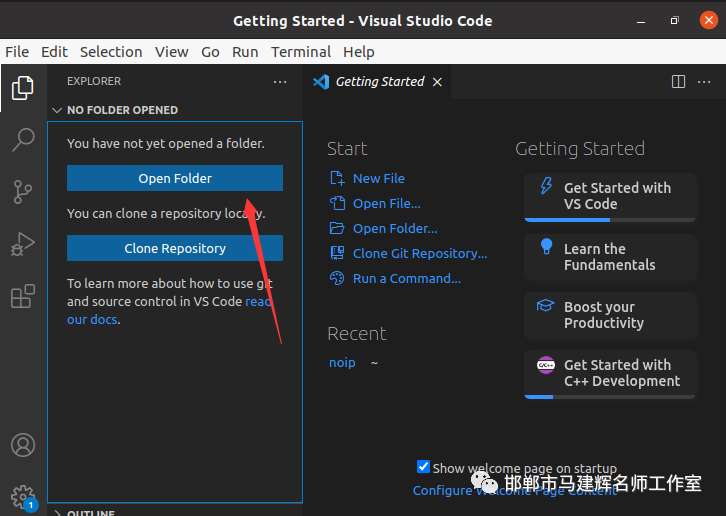Open the Explorer view in activity bar
The width and height of the screenshot is (726, 516).
(x=23, y=88)
